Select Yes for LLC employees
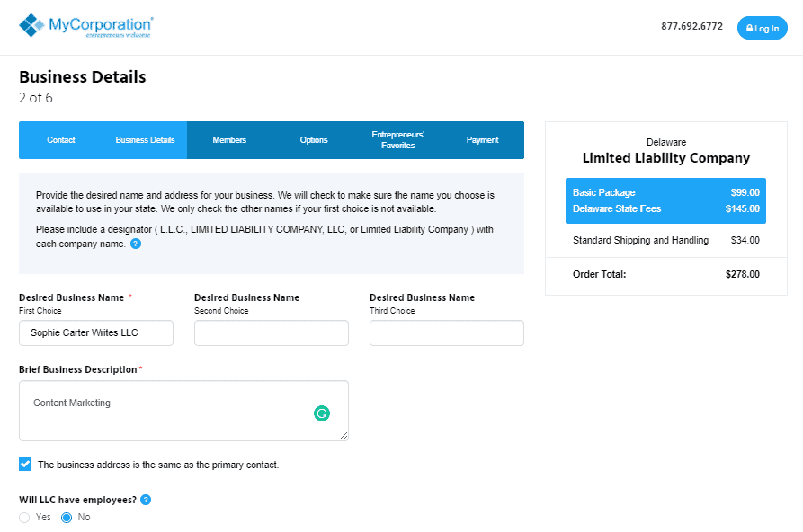Viewport: 803px width, 532px height. [25, 518]
